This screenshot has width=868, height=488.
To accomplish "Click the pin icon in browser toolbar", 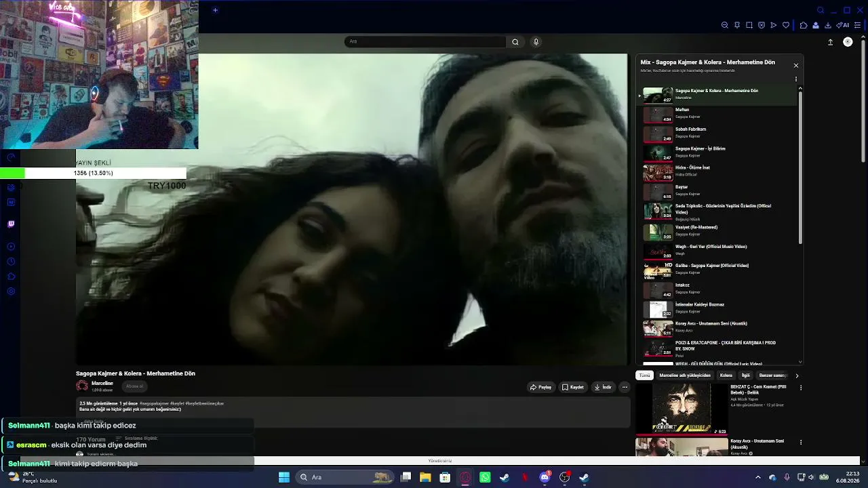I will click(737, 25).
